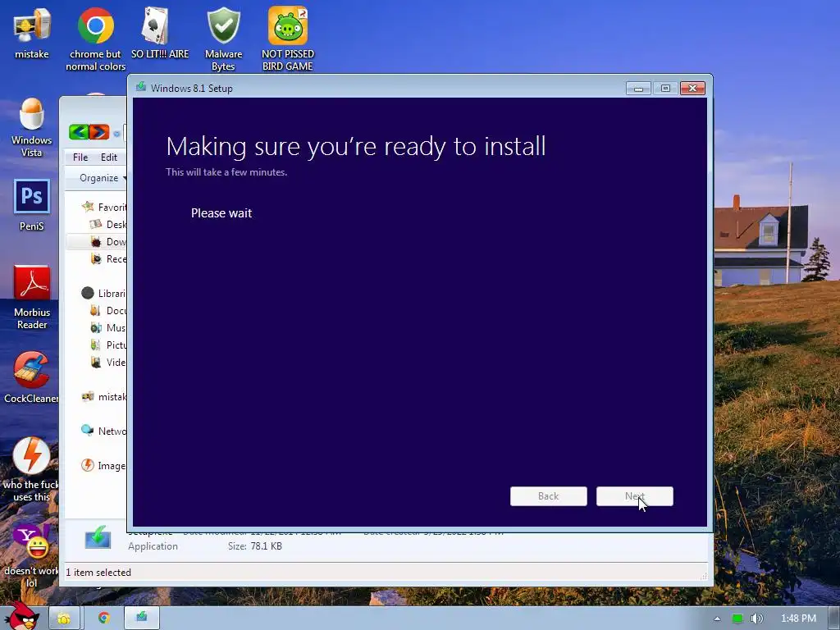840x630 pixels.
Task: Open 'chrome but normal colors' desktop icon
Action: [95, 39]
